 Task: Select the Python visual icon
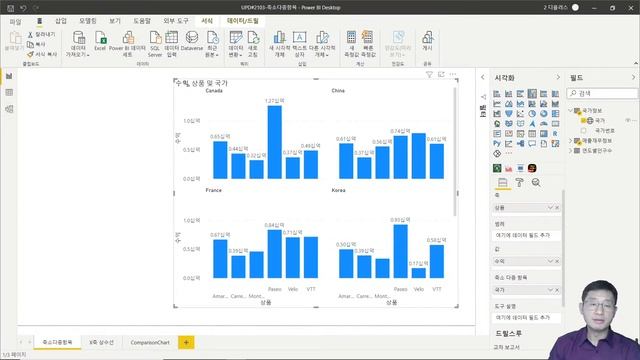(x=497, y=144)
